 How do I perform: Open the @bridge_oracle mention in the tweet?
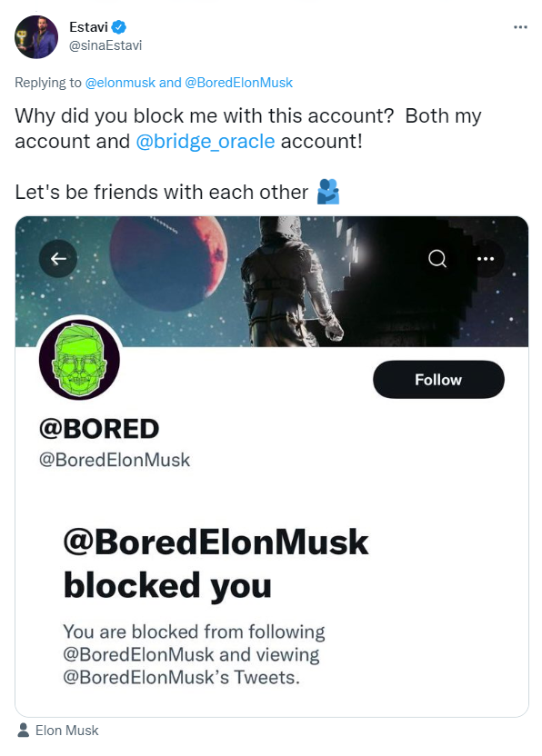click(206, 141)
